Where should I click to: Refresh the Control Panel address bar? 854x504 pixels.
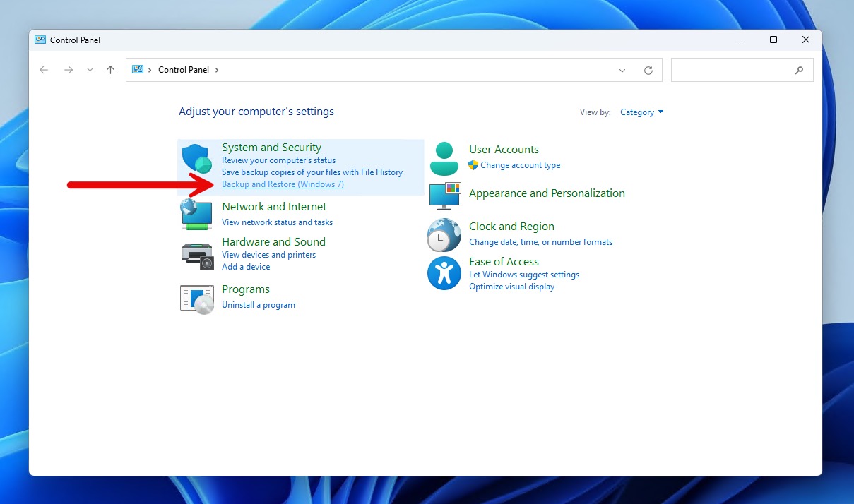pyautogui.click(x=648, y=70)
